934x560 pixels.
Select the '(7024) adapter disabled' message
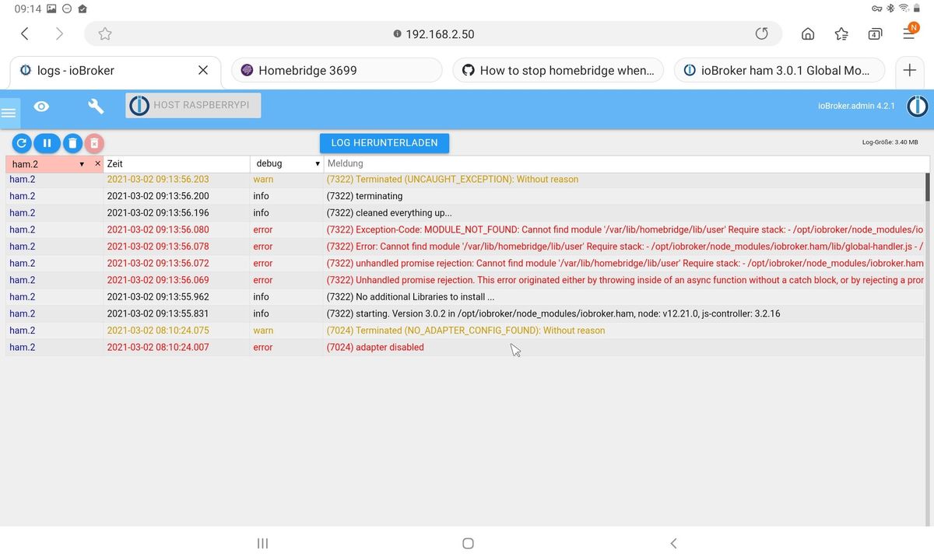pyautogui.click(x=375, y=348)
